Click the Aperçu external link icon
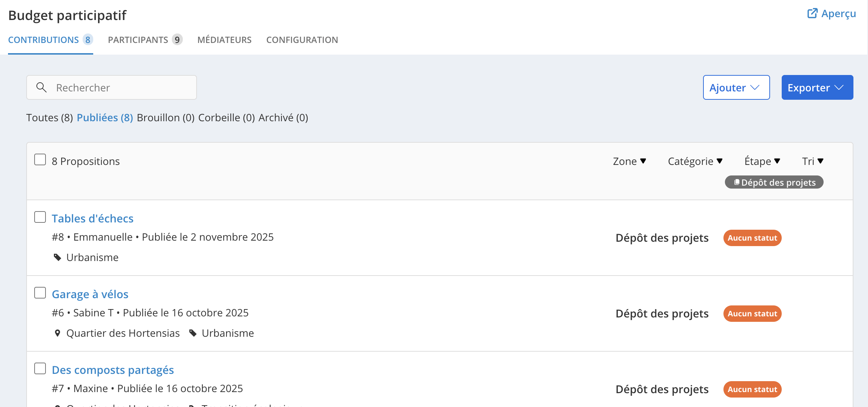The width and height of the screenshot is (868, 407). [x=812, y=13]
